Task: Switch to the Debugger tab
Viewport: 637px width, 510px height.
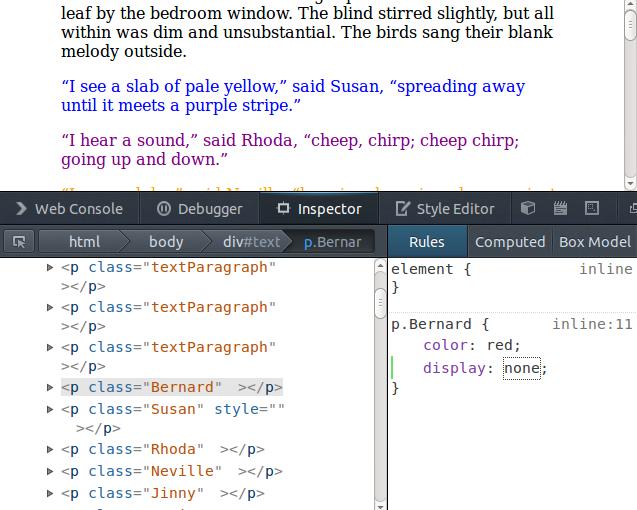Action: tap(199, 209)
